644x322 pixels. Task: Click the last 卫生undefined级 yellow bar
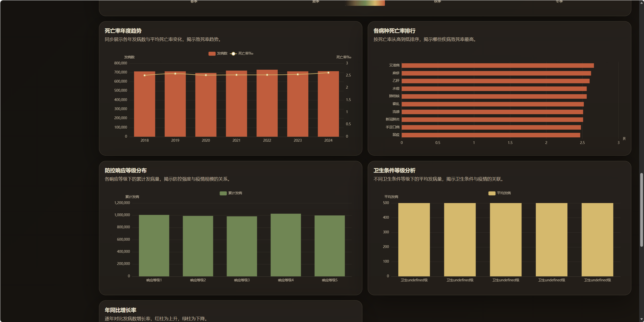(x=597, y=240)
